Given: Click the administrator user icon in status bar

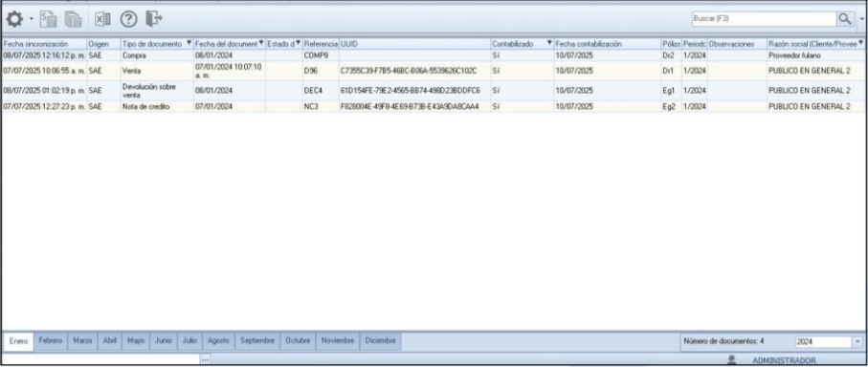Looking at the screenshot, I should coord(732,359).
